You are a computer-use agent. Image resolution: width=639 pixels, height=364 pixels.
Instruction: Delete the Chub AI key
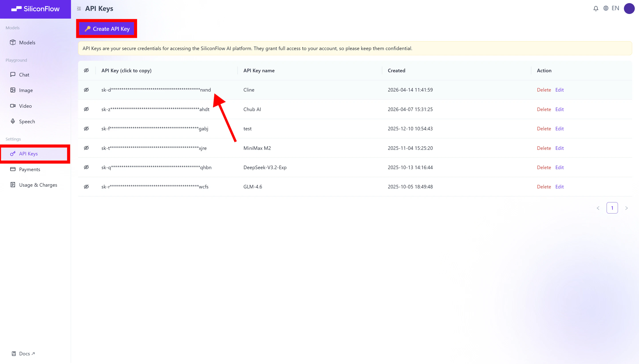[x=544, y=109]
